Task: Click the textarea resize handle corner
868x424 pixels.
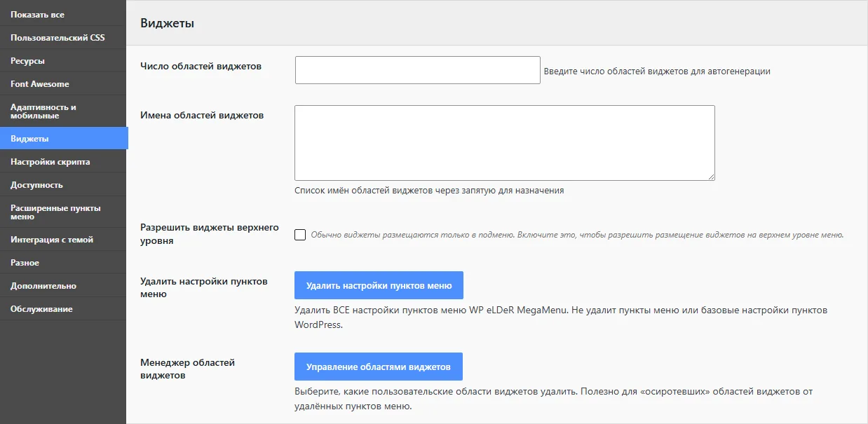Action: 711,177
